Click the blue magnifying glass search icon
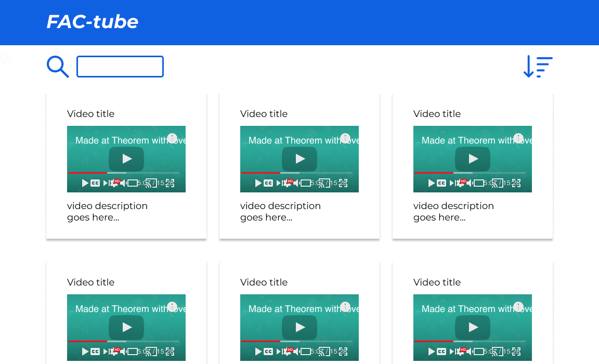 (x=58, y=67)
